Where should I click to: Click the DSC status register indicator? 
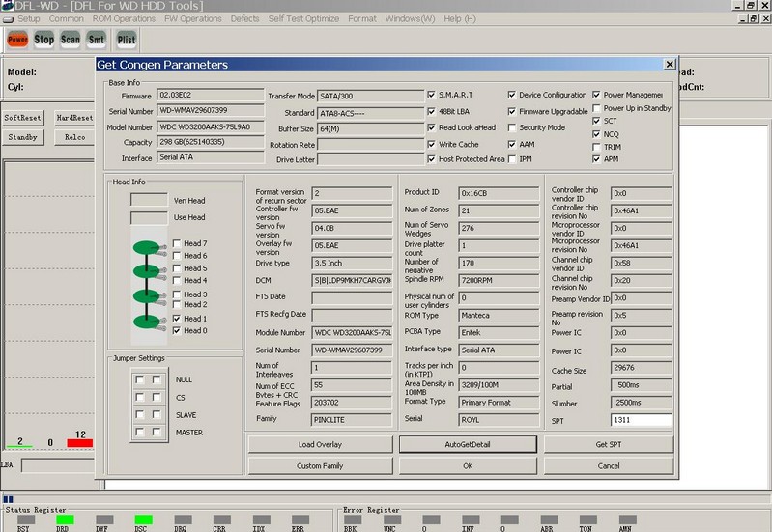tap(143, 519)
